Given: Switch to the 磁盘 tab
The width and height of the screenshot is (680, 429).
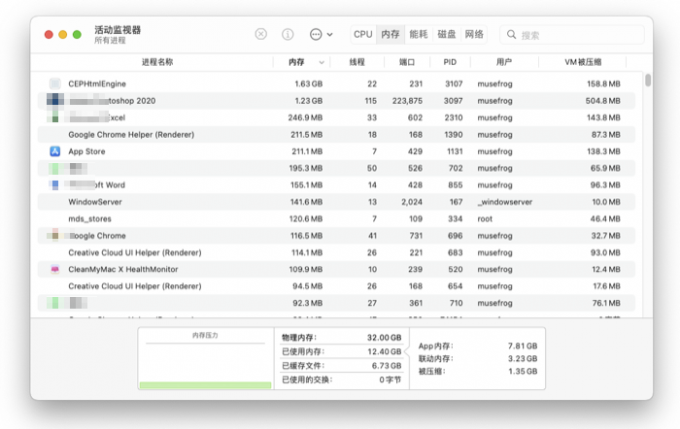Looking at the screenshot, I should [x=446, y=34].
